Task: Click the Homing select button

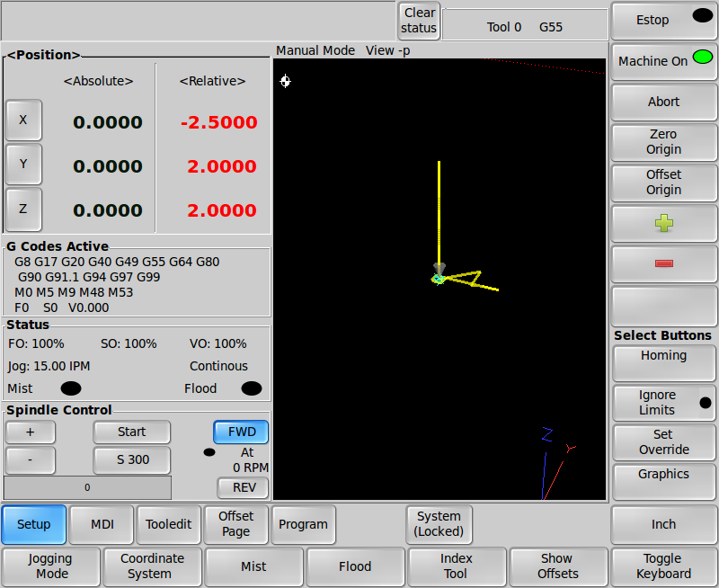Action: click(x=663, y=363)
